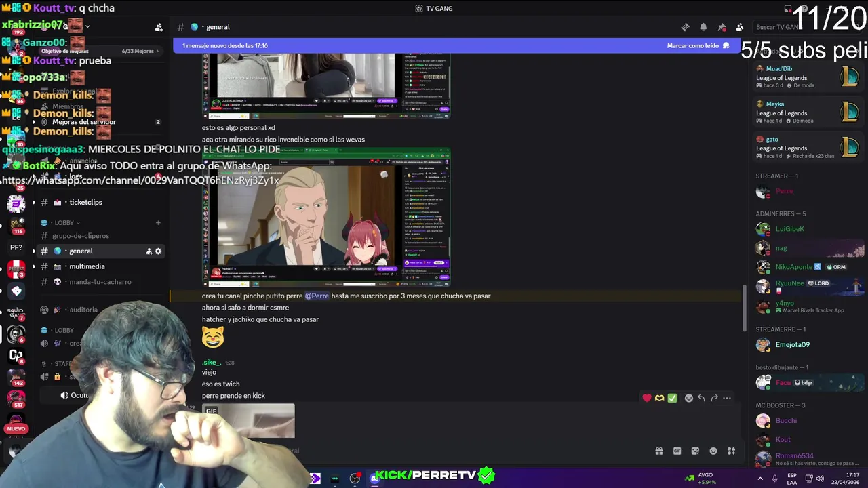This screenshot has width=868, height=488.
Task: Open server icon with 142 badge
Action: (16, 376)
